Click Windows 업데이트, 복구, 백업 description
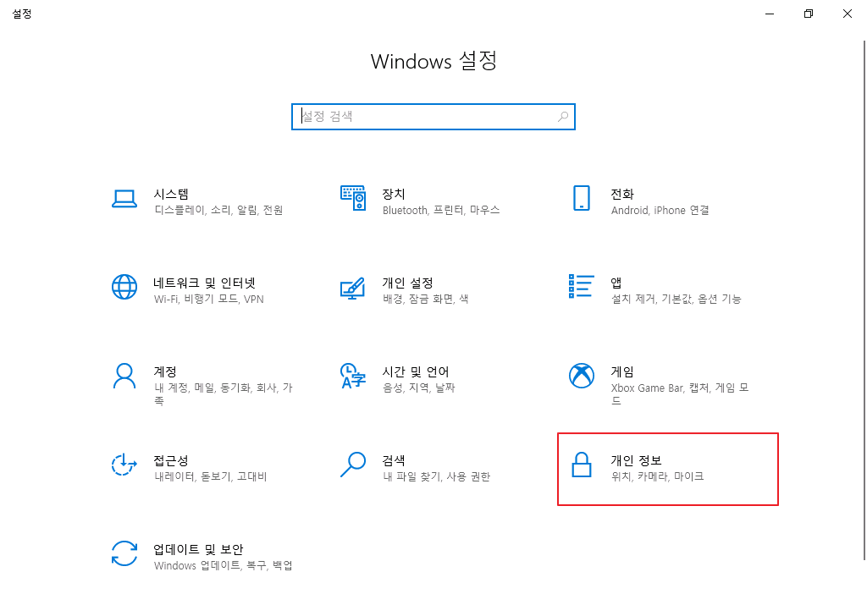The height and width of the screenshot is (616, 867). pyautogui.click(x=224, y=566)
